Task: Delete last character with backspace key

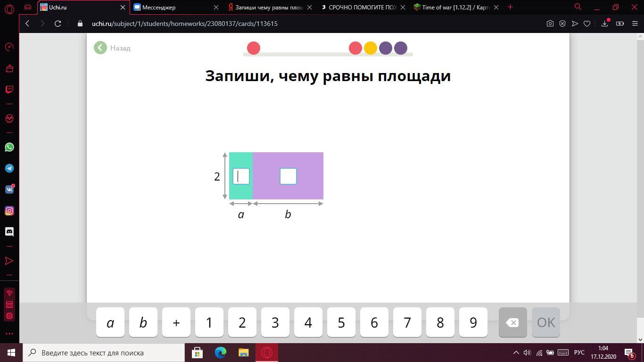Action: click(x=513, y=322)
